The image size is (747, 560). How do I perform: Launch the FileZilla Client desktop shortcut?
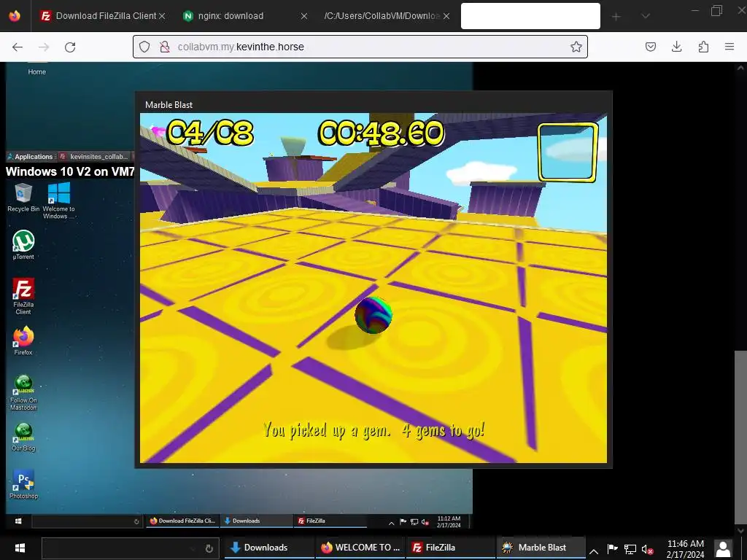point(23,296)
